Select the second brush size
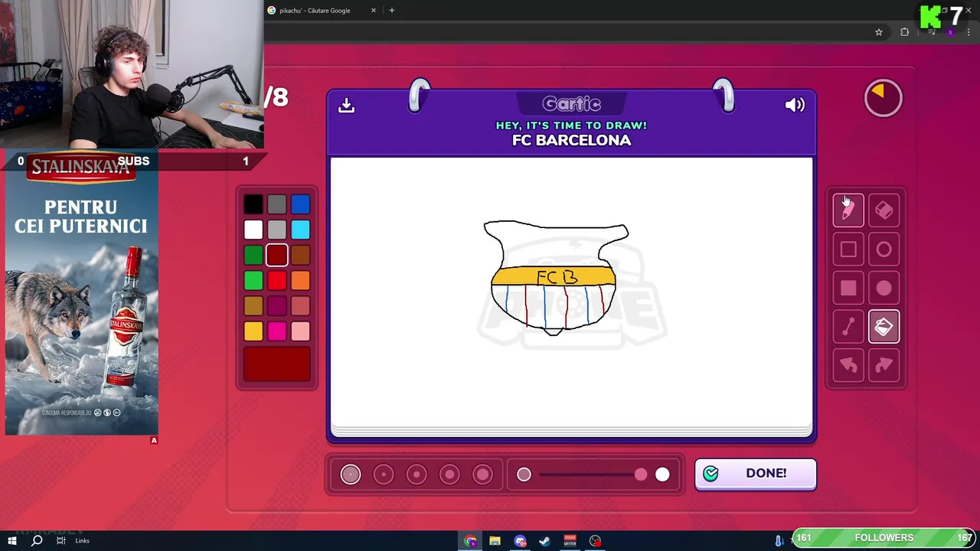This screenshot has width=980, height=551. coord(384,474)
